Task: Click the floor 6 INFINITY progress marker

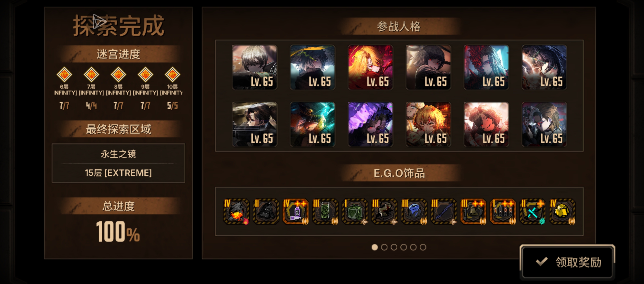Action: 64,74
